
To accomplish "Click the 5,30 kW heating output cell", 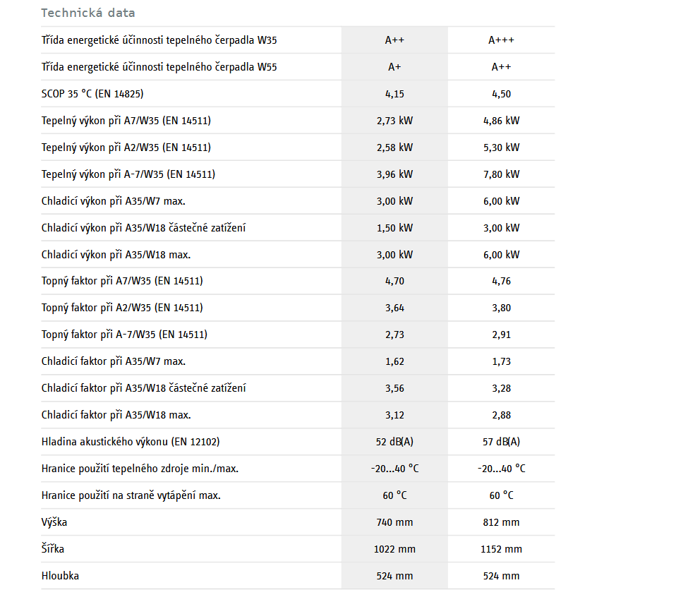I will pos(501,147).
